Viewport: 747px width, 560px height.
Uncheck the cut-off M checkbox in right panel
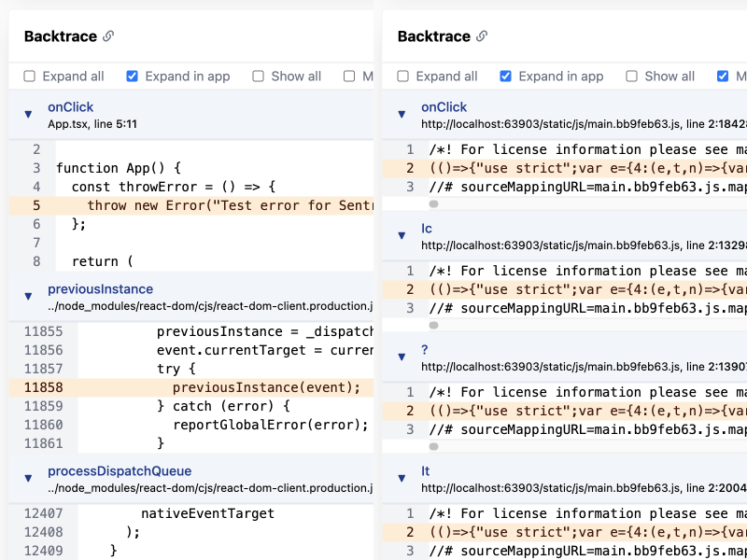click(x=723, y=77)
